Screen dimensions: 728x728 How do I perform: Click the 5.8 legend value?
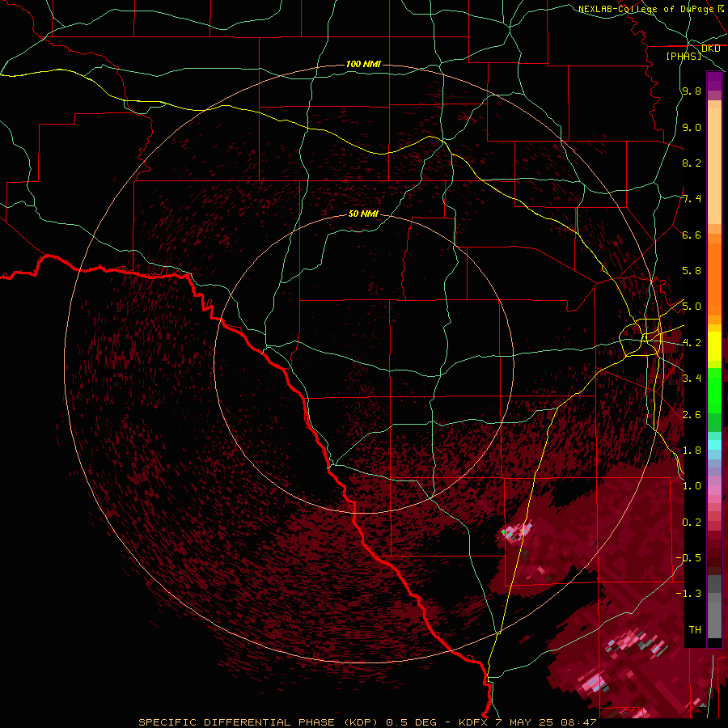pyautogui.click(x=692, y=271)
